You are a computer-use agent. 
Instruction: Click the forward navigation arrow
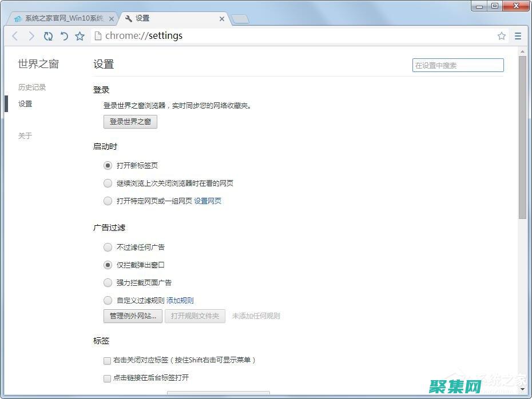[x=31, y=35]
